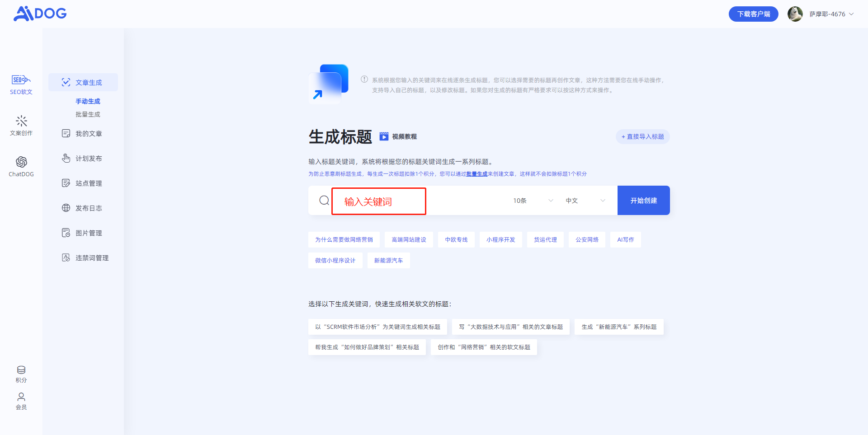868x435 pixels.
Task: Choose the 中欧专线 keyword tag
Action: (456, 240)
